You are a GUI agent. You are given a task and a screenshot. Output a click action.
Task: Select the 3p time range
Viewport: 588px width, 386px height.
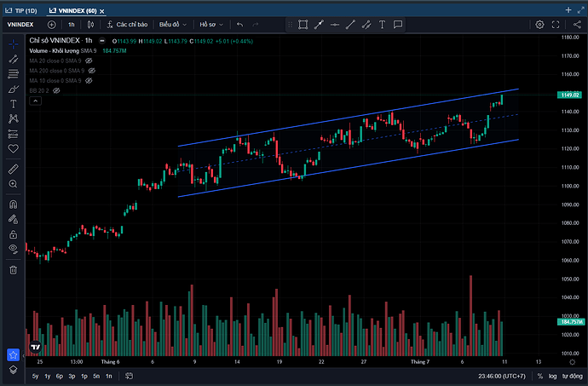(72, 376)
